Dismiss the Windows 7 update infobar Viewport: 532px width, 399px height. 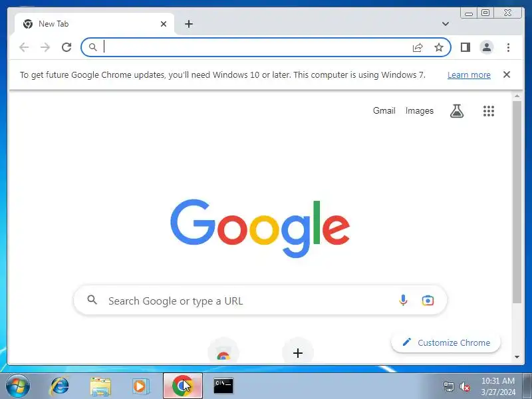point(507,74)
